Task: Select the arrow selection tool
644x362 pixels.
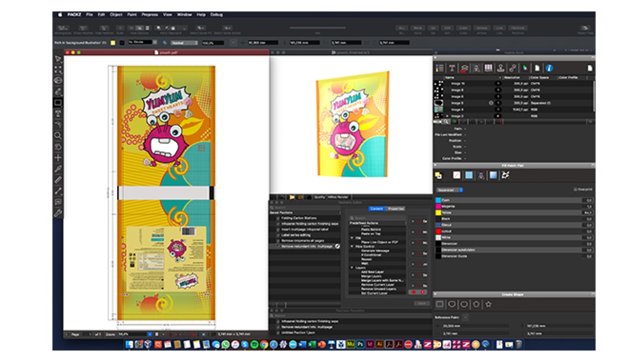Action: [58, 59]
